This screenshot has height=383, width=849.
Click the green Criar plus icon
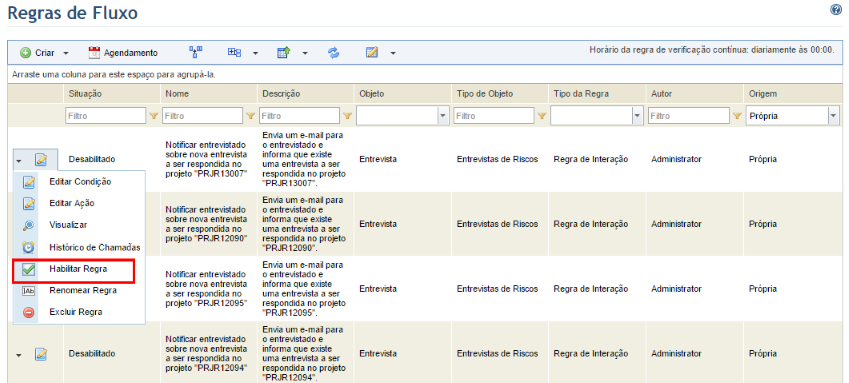(25, 53)
